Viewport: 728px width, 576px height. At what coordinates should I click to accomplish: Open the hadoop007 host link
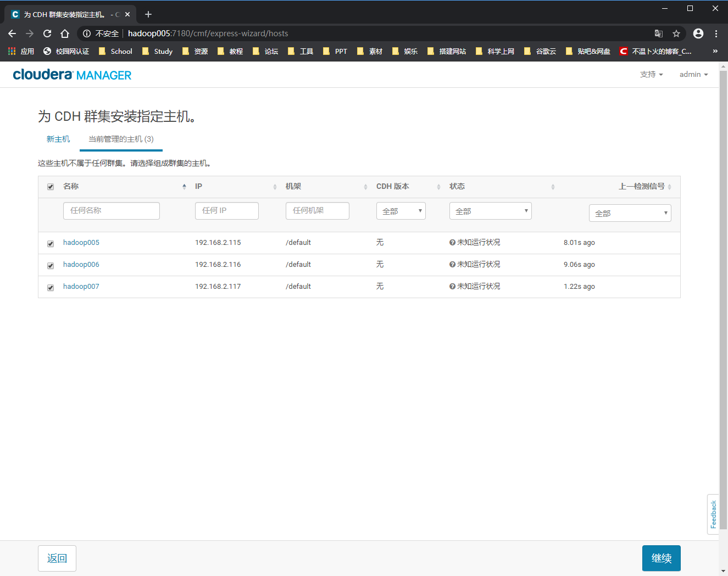(x=81, y=286)
